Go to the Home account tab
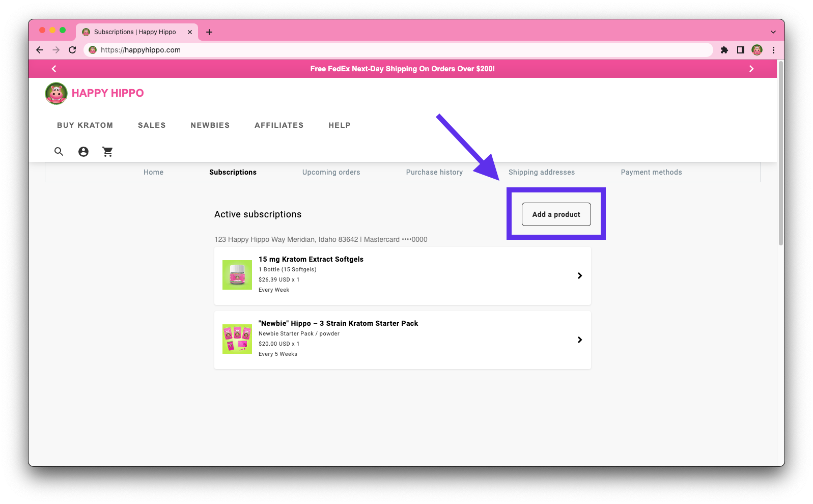 [153, 172]
